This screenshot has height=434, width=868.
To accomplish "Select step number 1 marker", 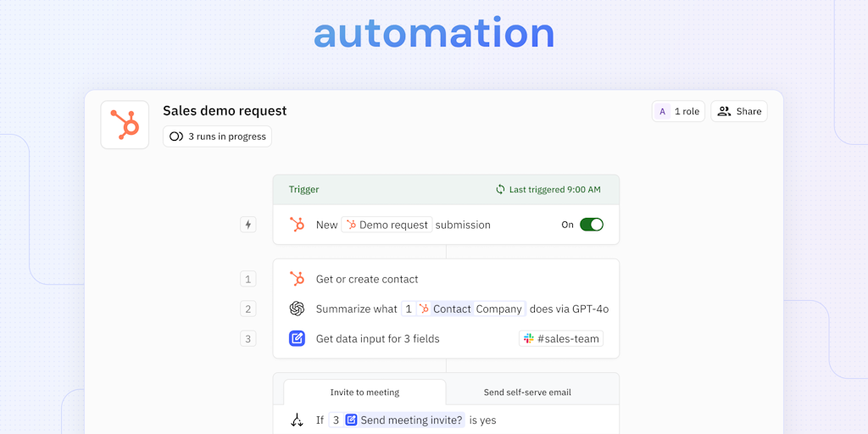I will [248, 279].
